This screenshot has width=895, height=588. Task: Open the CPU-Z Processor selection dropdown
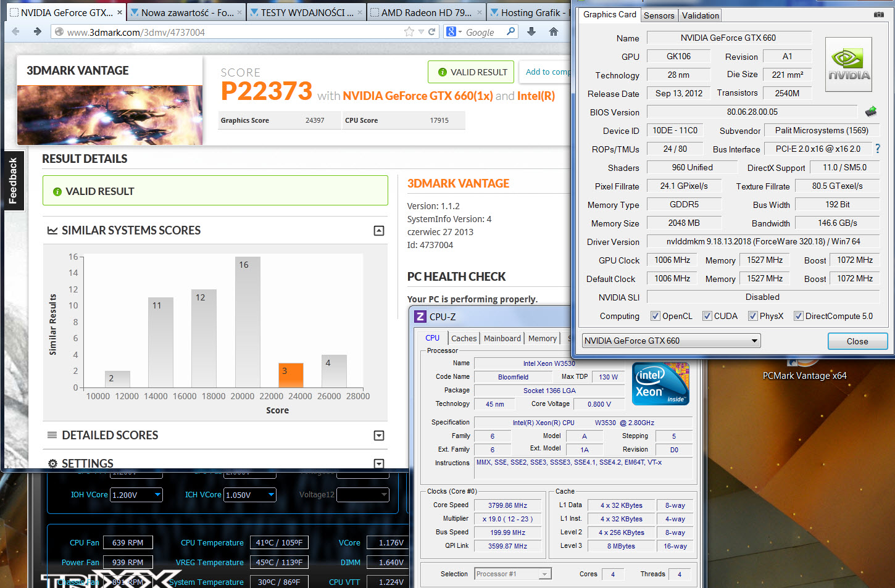point(513,574)
